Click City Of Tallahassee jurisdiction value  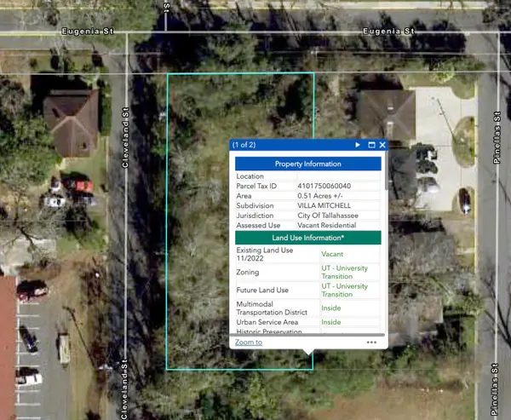pyautogui.click(x=328, y=216)
